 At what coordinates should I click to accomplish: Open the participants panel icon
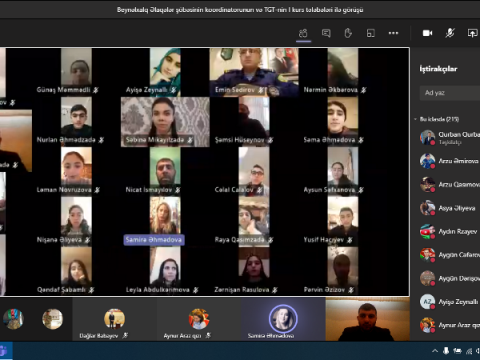click(x=303, y=33)
